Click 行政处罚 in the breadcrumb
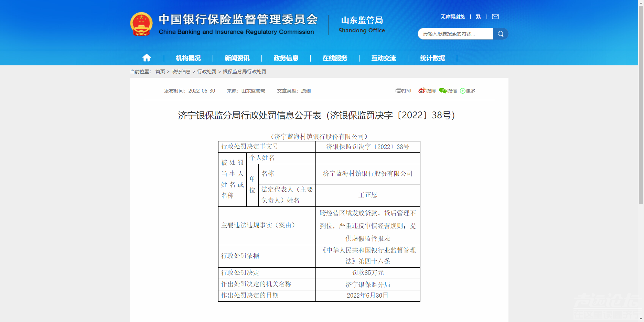This screenshot has width=644, height=322. (x=207, y=72)
